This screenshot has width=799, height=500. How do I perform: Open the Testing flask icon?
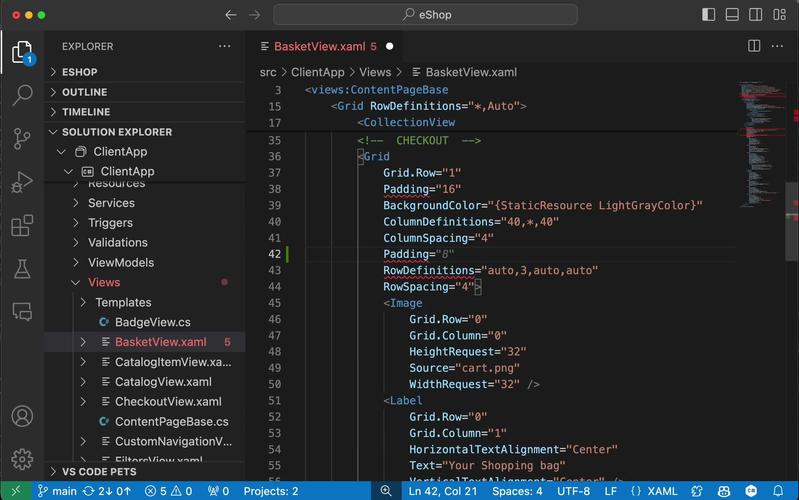click(22, 269)
